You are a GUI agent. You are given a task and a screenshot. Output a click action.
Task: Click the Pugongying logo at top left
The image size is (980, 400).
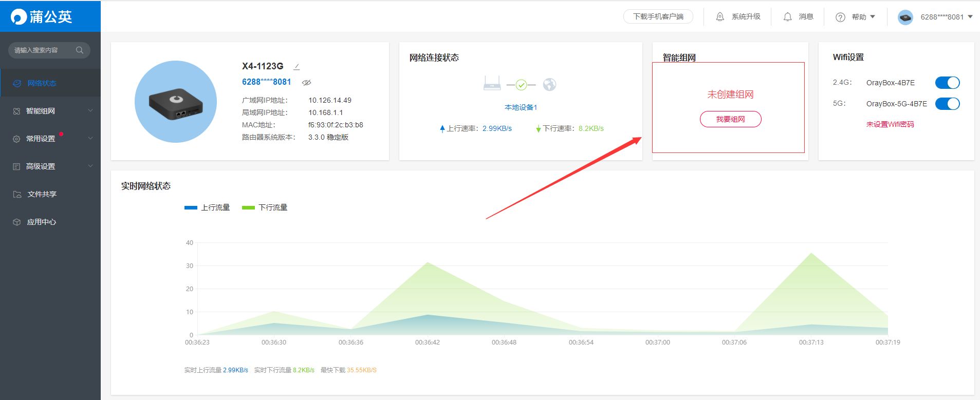click(x=41, y=16)
